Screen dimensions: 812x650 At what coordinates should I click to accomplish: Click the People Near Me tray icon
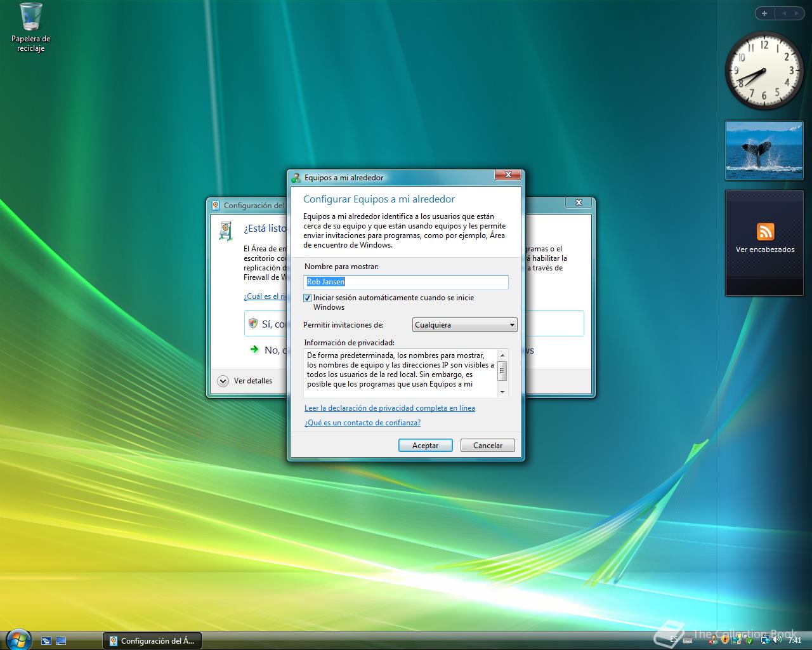tap(713, 640)
